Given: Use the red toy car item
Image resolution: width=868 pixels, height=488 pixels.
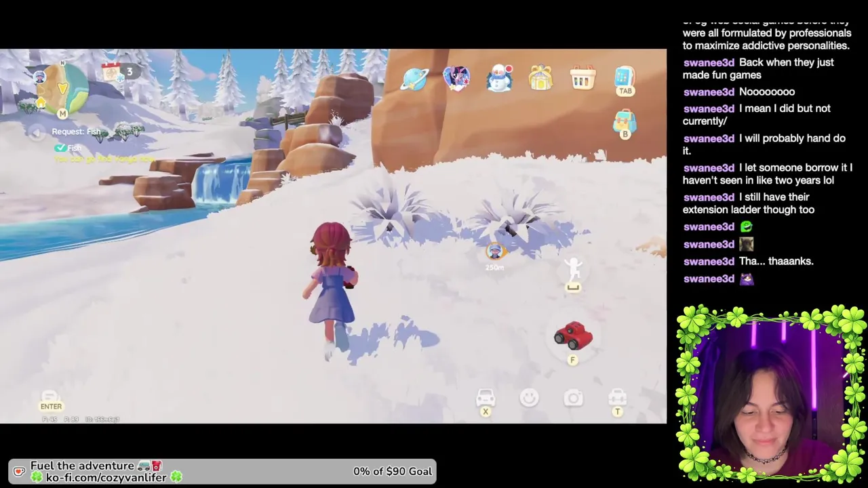Looking at the screenshot, I should pos(574,335).
